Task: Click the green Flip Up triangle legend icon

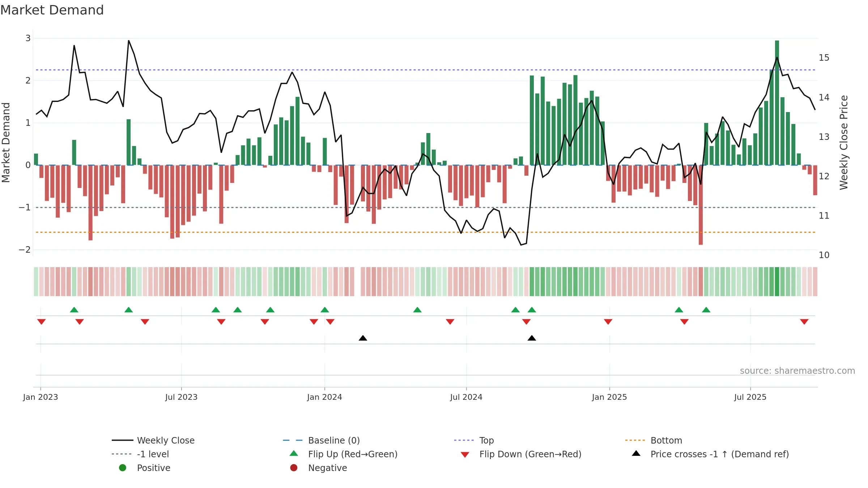Action: coord(294,453)
